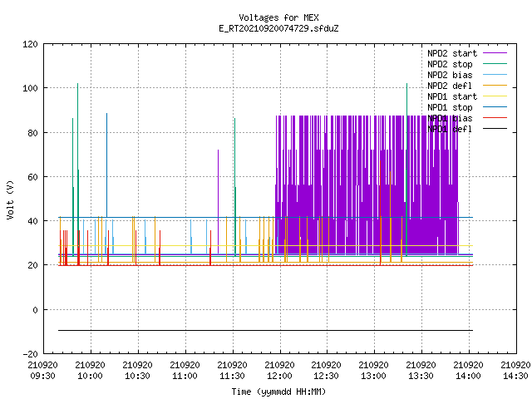Viewport: 532px width, 399px height.
Task: Select the NPD1 bias legend label
Action: click(x=450, y=118)
